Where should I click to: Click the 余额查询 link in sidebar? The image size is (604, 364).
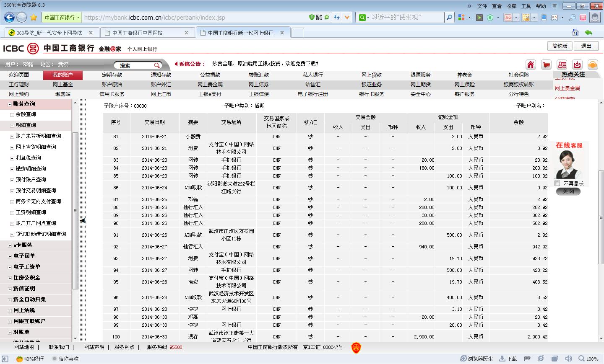[x=26, y=114]
